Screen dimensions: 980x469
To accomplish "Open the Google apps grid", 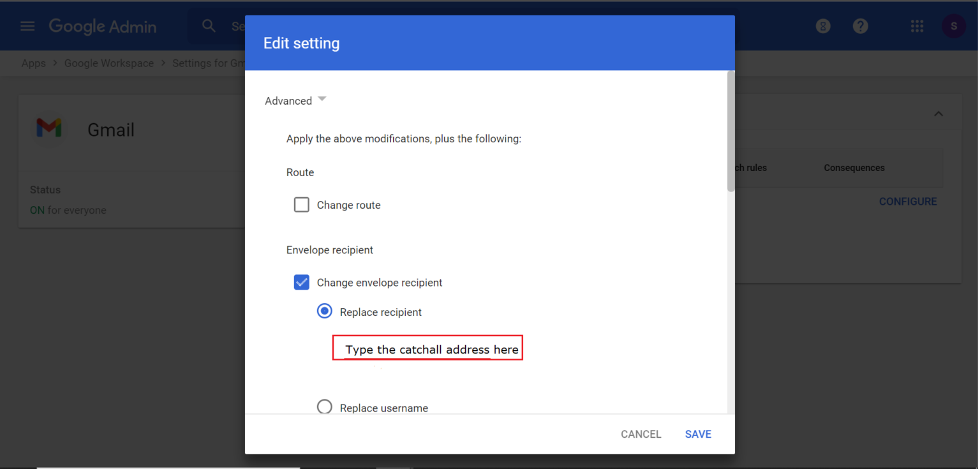I will tap(917, 26).
